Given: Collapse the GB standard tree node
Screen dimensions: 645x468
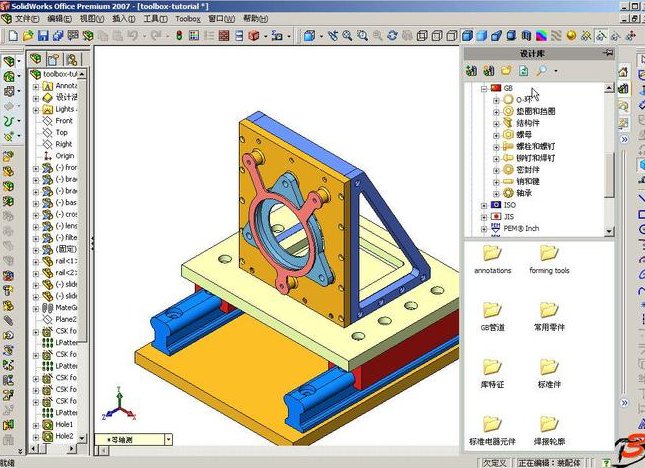Looking at the screenshot, I should tap(484, 88).
